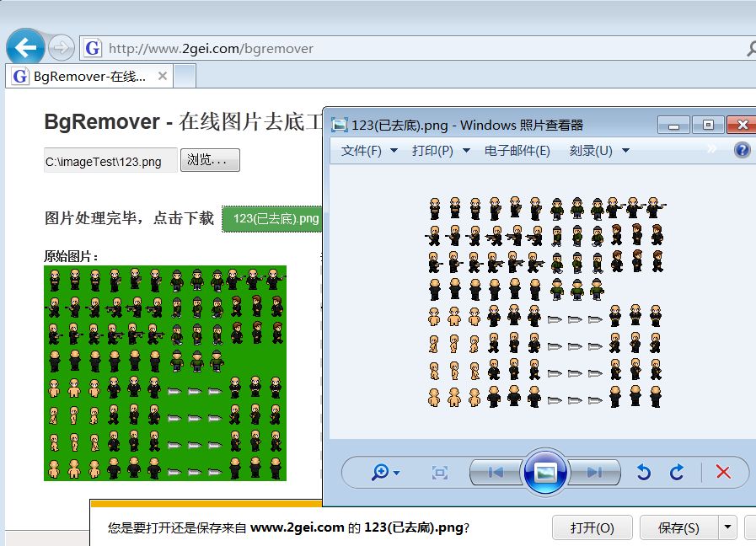
Task: Rotate image clockwise
Action: click(x=677, y=472)
